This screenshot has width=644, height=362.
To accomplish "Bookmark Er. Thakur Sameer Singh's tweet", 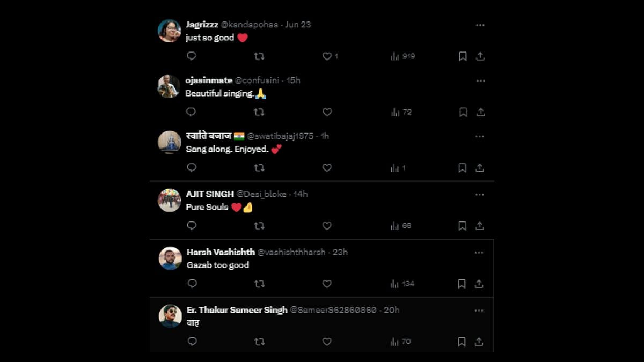I will tap(462, 342).
